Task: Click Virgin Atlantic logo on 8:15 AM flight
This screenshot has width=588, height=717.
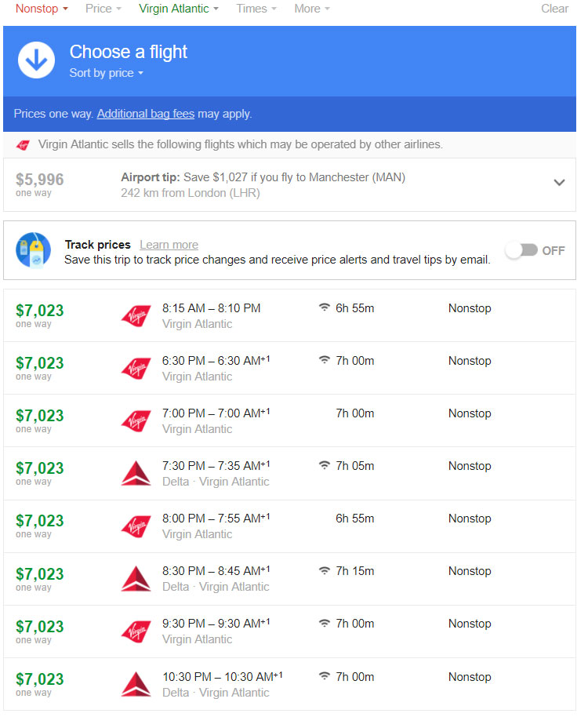Action: coord(136,315)
